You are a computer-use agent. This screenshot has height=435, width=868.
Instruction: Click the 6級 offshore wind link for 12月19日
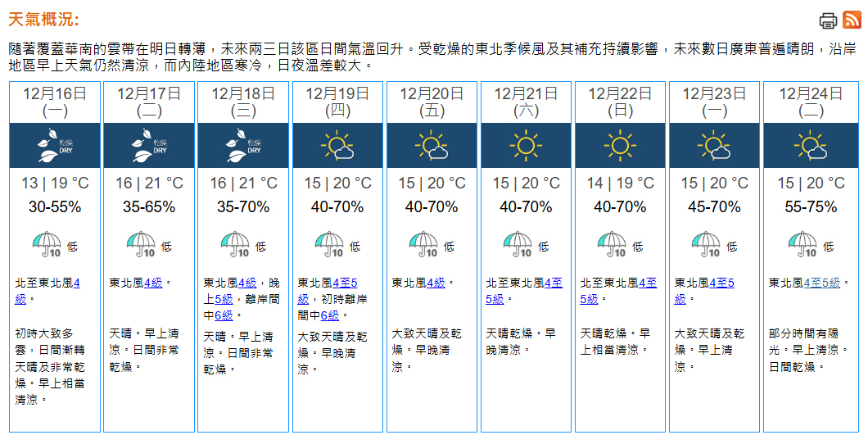(x=331, y=315)
